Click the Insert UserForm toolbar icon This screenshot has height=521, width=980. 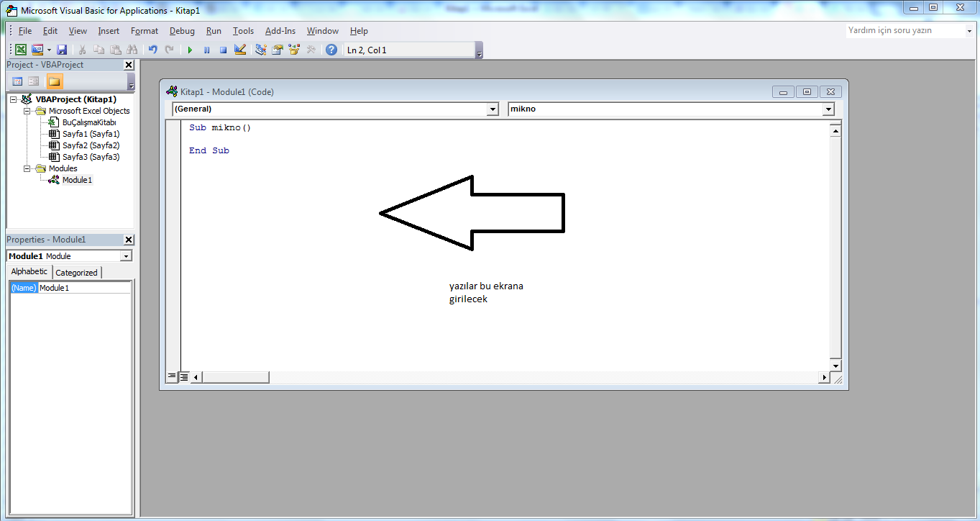[x=37, y=50]
